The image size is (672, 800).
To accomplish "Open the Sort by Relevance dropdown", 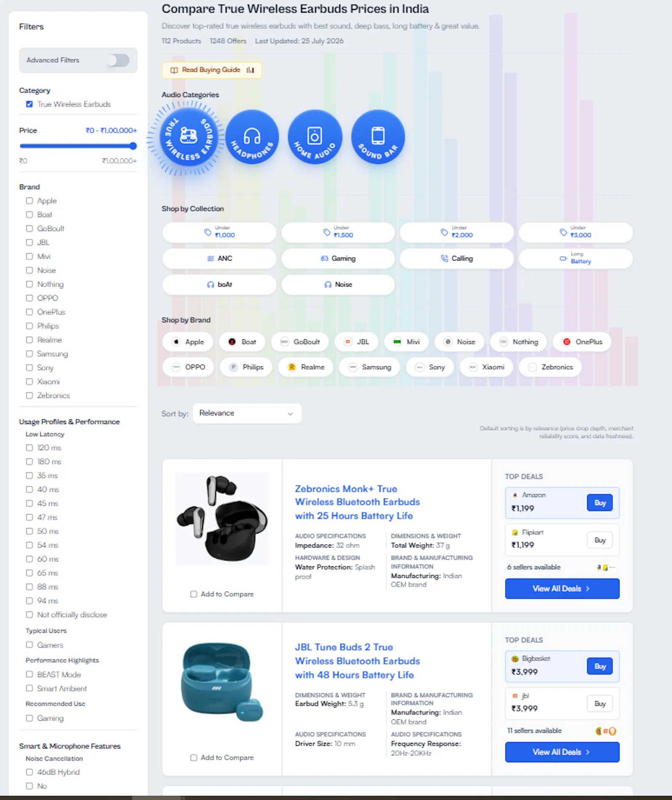I will 247,413.
